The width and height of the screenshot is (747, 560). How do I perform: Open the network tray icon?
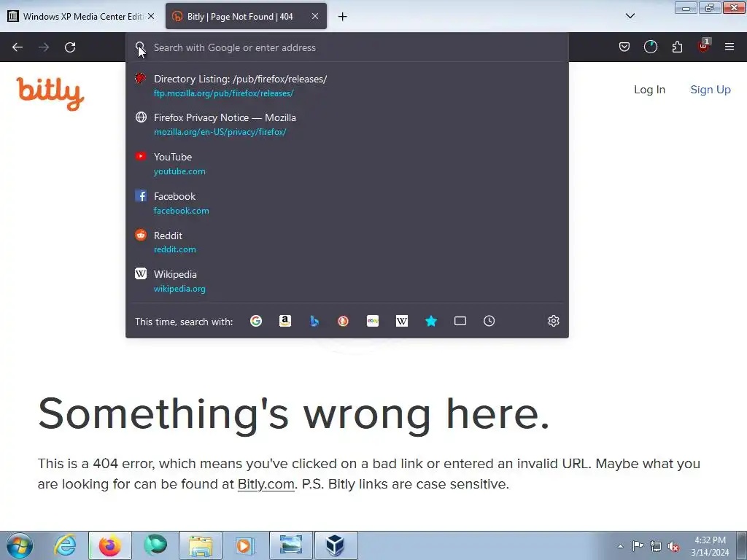[656, 546]
